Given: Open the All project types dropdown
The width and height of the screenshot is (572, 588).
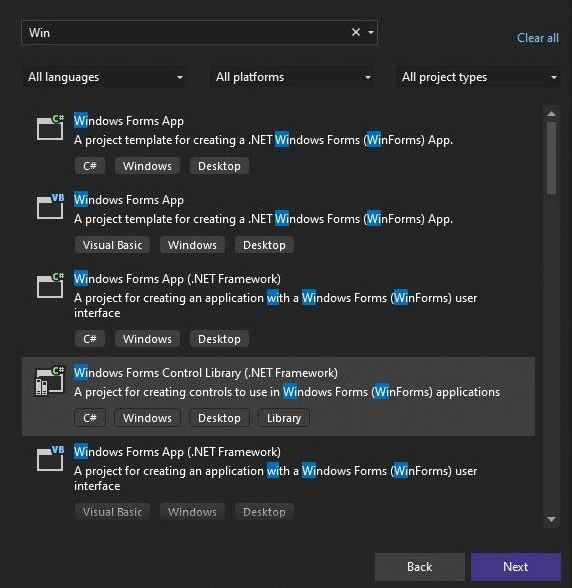Looking at the screenshot, I should [479, 77].
